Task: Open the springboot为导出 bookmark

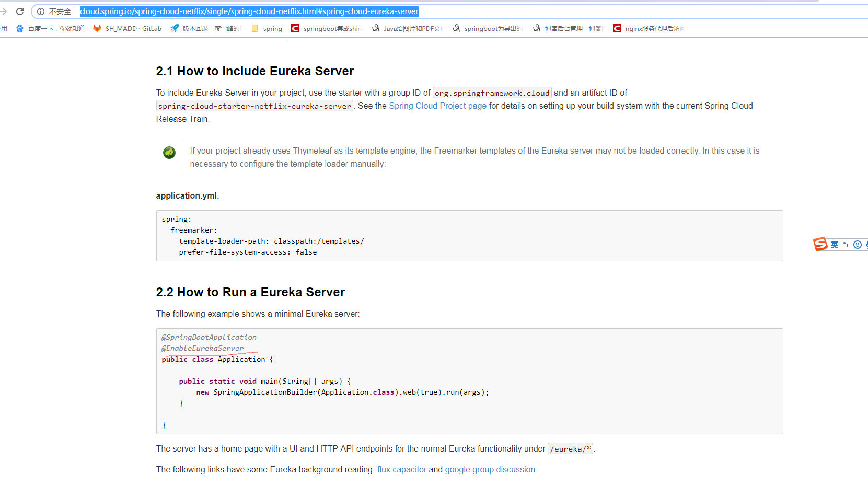Action: [x=487, y=28]
